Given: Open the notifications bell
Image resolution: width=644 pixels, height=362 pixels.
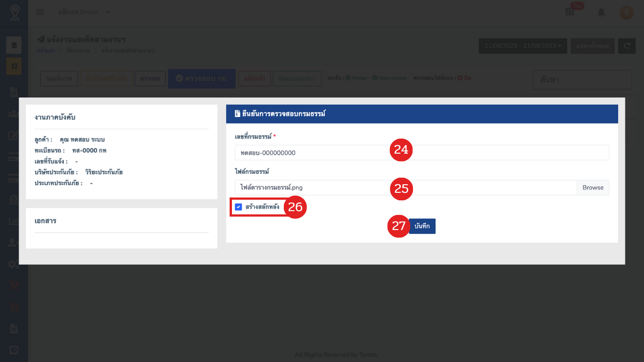Looking at the screenshot, I should pyautogui.click(x=601, y=12).
